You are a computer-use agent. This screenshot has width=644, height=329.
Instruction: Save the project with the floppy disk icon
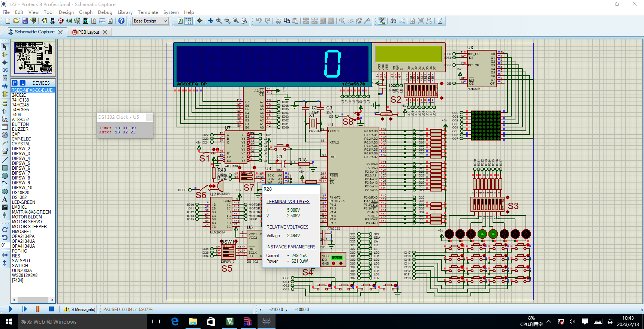[24, 21]
